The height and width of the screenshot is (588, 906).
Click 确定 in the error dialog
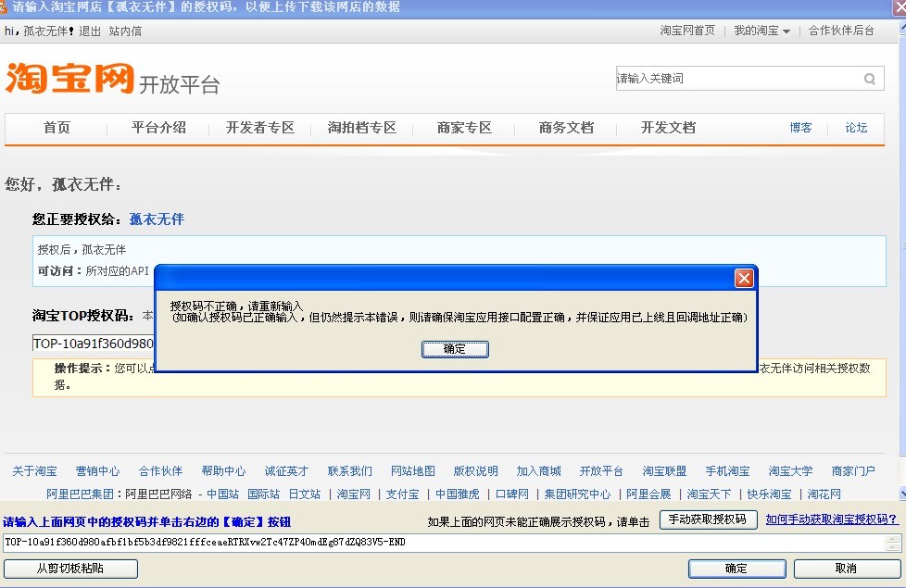point(455,349)
